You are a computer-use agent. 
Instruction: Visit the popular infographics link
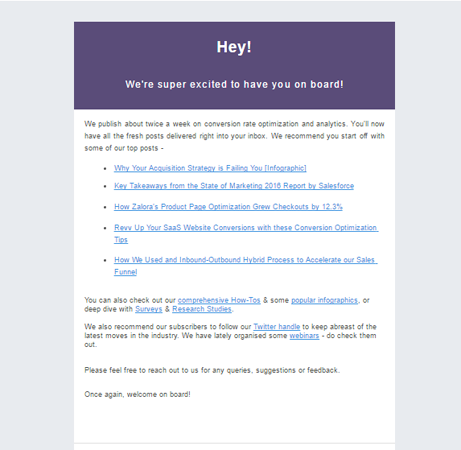click(324, 300)
